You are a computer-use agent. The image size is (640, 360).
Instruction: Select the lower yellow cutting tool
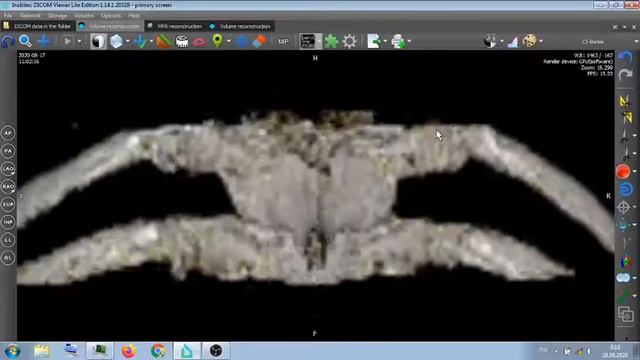tap(627, 118)
